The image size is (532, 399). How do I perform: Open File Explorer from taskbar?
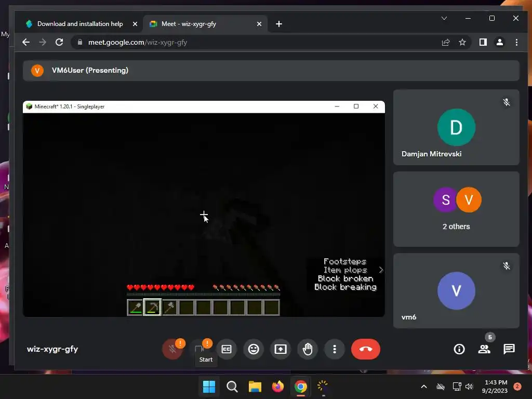coord(255,387)
